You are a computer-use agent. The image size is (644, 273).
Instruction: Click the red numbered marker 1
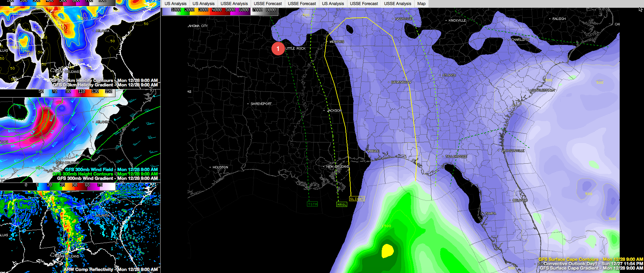[278, 49]
